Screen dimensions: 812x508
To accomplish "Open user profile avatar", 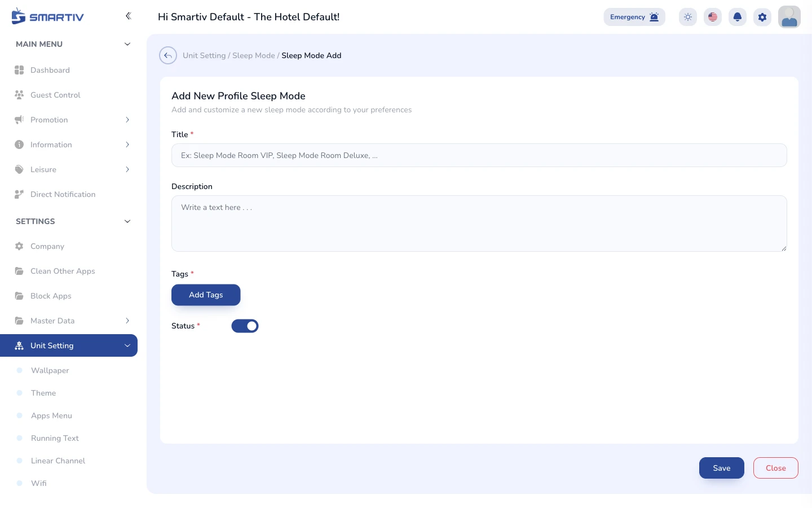I will click(x=789, y=17).
